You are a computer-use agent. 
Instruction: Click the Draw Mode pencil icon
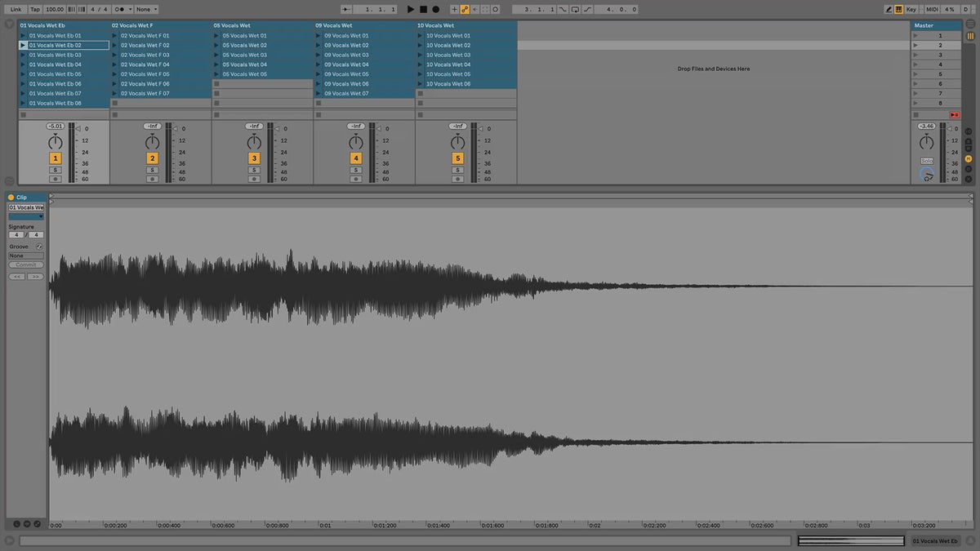889,9
